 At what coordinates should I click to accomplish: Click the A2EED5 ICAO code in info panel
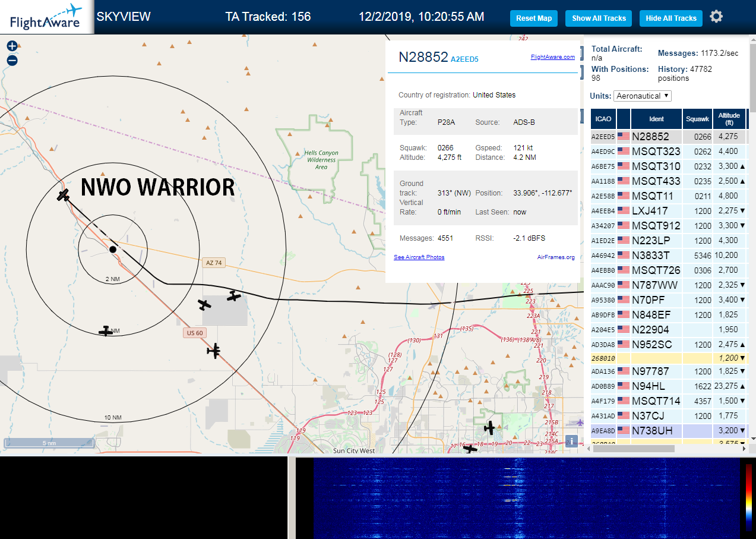point(464,59)
